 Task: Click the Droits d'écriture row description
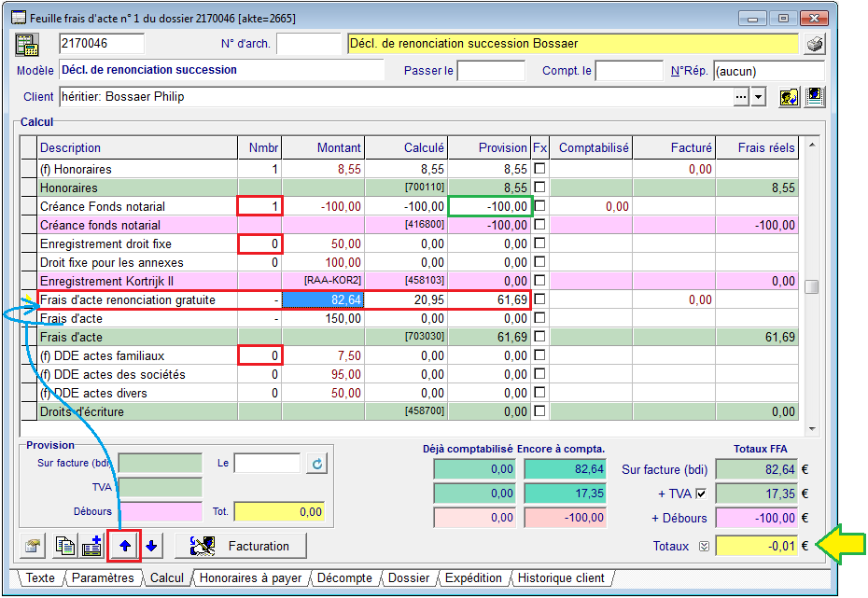pyautogui.click(x=138, y=411)
